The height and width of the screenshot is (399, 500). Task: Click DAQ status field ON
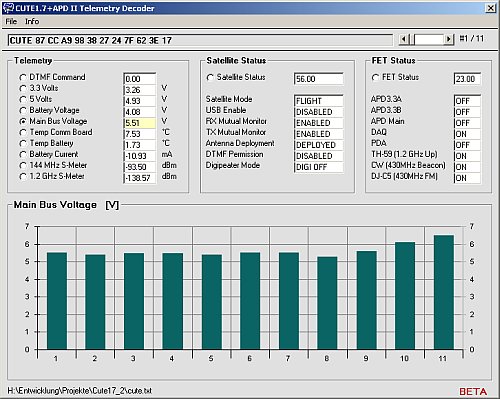pyautogui.click(x=467, y=134)
